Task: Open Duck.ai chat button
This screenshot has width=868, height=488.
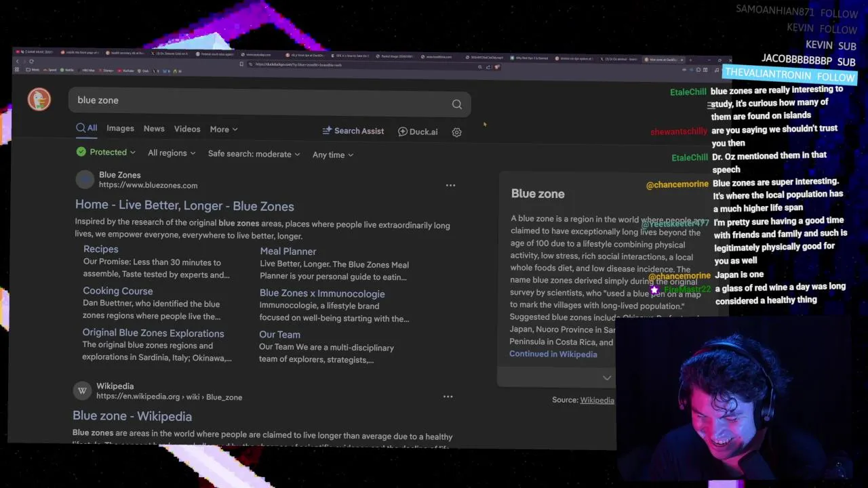Action: (x=418, y=131)
